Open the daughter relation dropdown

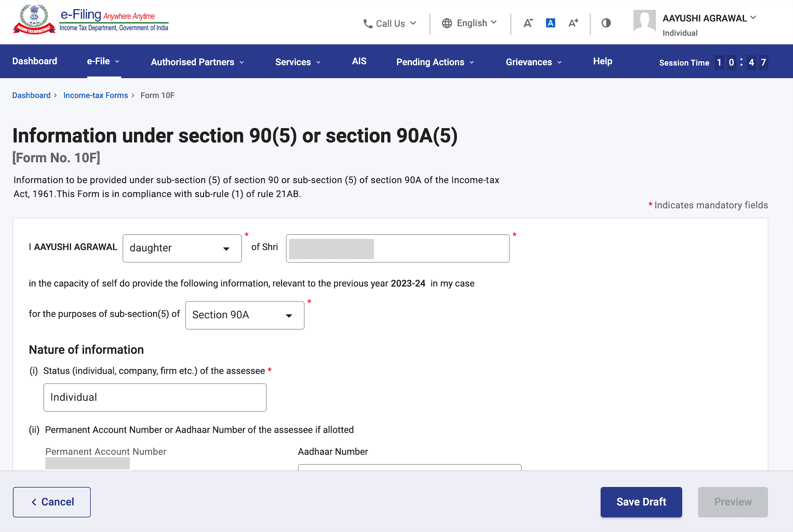coord(182,248)
